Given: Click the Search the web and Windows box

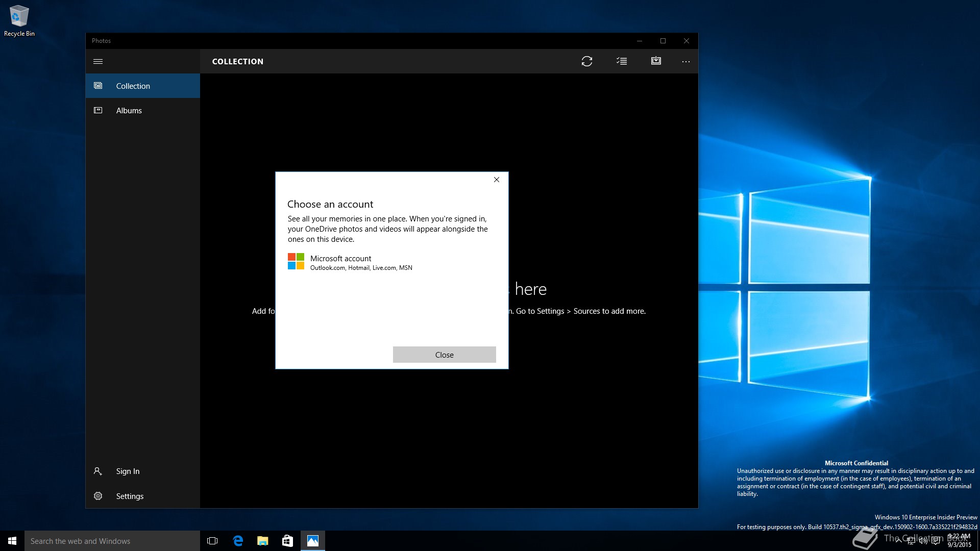Looking at the screenshot, I should [112, 541].
